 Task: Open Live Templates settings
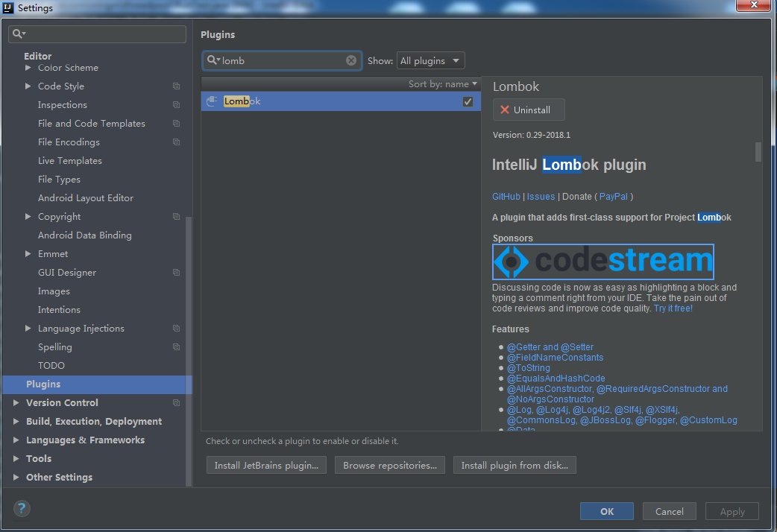pos(70,161)
